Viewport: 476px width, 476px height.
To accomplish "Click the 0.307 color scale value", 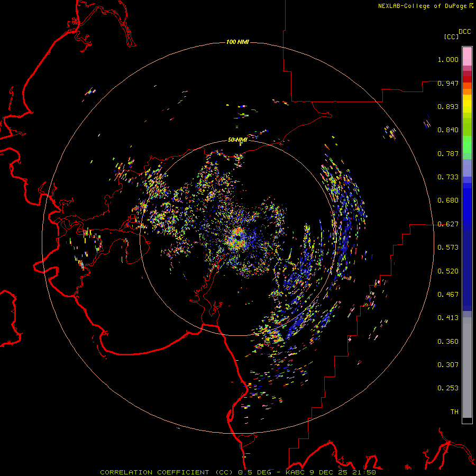I will (448, 365).
